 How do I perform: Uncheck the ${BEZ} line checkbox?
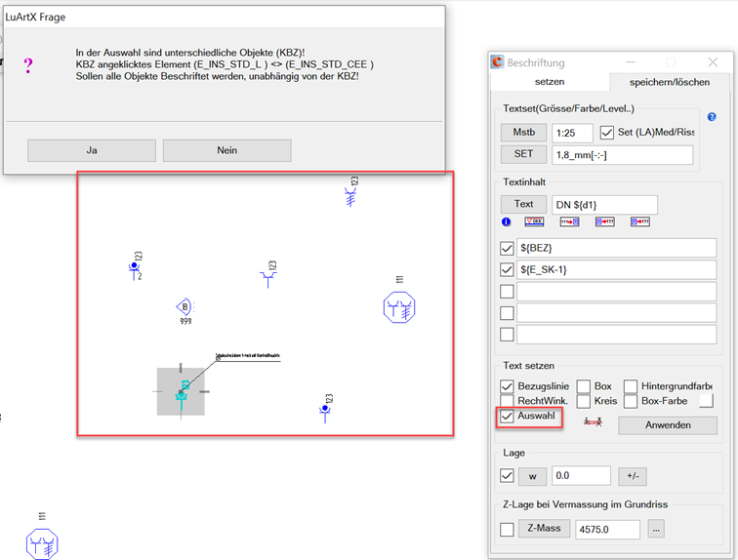[507, 248]
